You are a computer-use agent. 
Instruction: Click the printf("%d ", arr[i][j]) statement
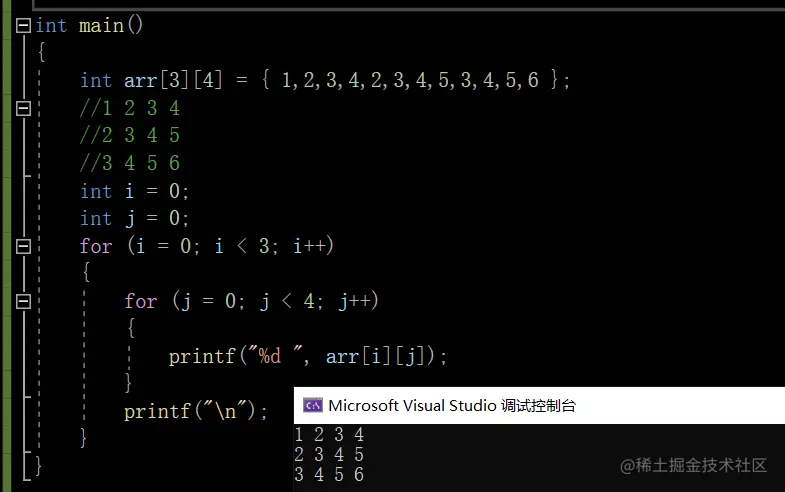click(307, 356)
